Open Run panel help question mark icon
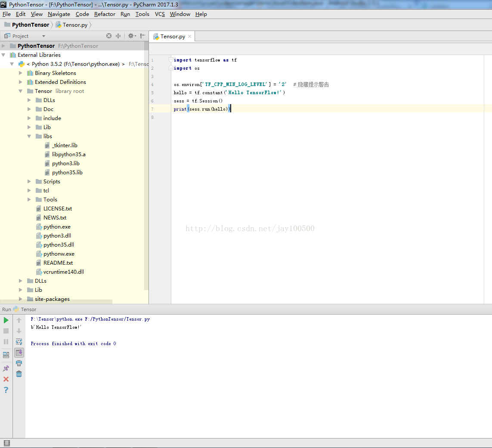This screenshot has height=448, width=492. [x=6, y=390]
